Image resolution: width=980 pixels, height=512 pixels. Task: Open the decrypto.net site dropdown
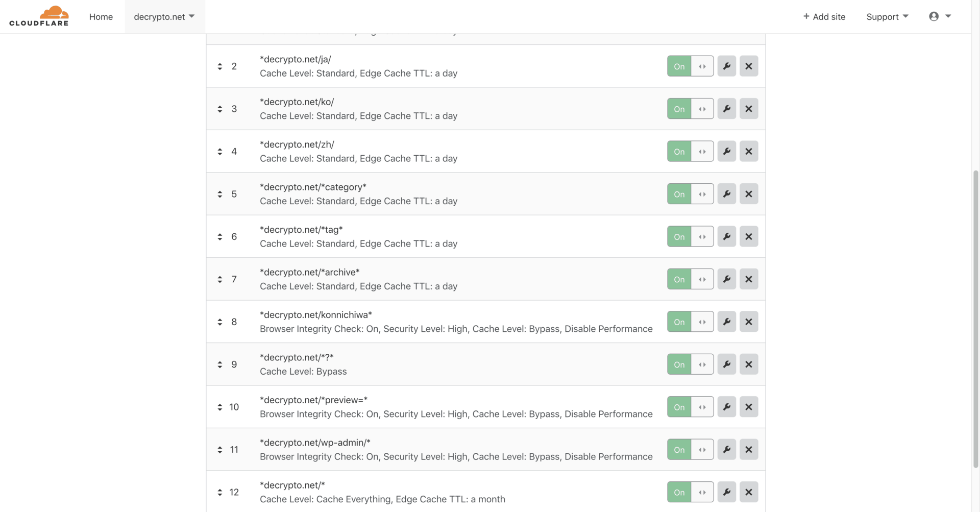164,17
